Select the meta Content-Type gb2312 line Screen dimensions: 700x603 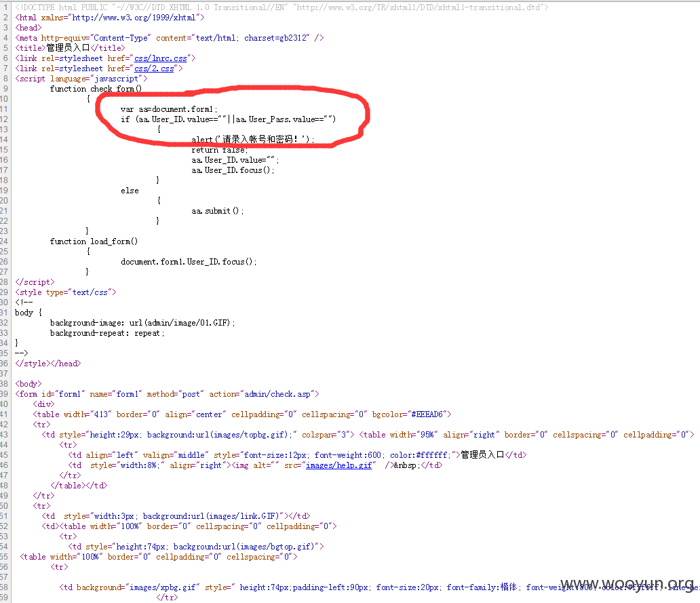pyautogui.click(x=170, y=39)
